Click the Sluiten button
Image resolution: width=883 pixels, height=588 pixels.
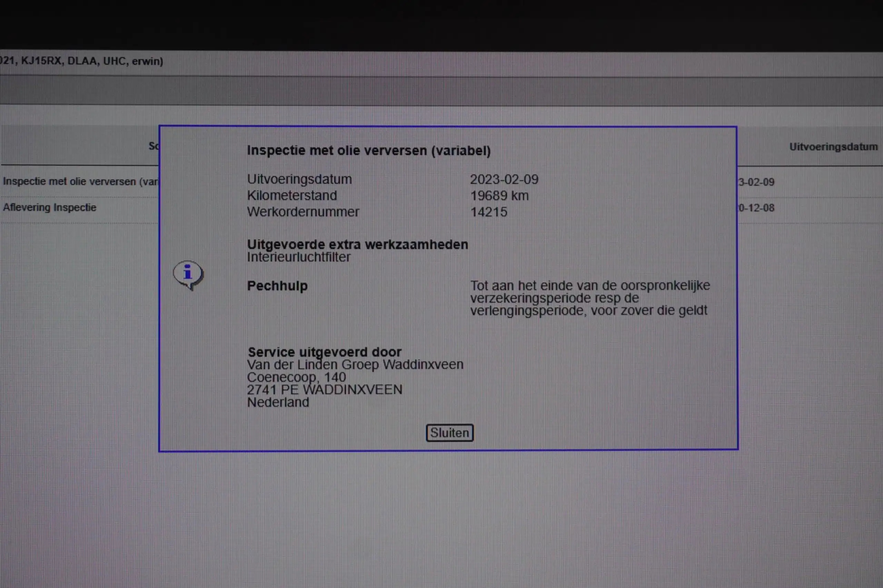(449, 433)
